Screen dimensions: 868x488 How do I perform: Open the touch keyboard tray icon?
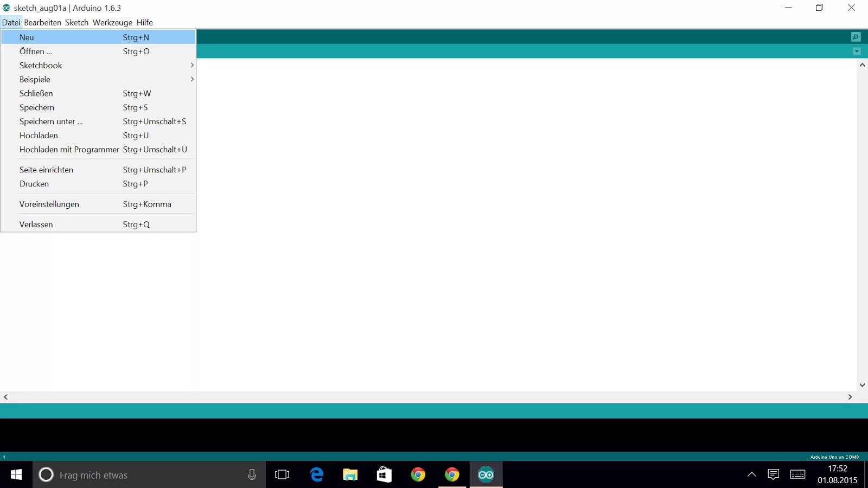(797, 474)
